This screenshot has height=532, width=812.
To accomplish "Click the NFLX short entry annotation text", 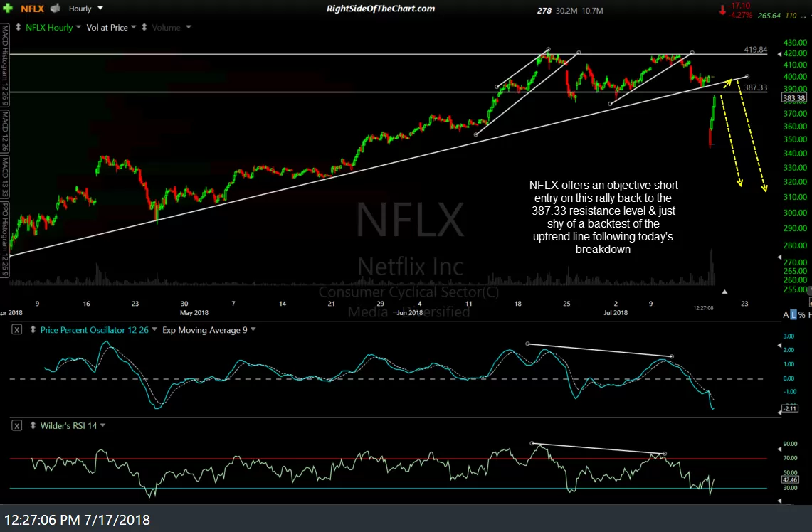I will (603, 218).
